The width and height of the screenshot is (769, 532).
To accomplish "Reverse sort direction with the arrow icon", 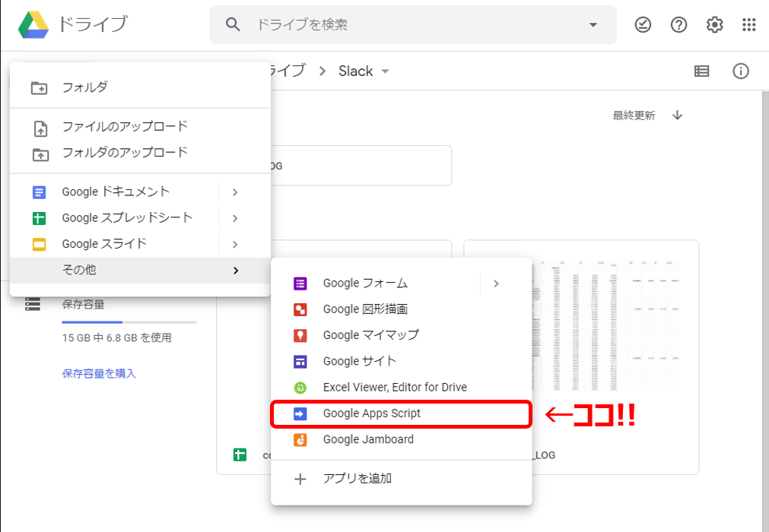I will point(677,115).
